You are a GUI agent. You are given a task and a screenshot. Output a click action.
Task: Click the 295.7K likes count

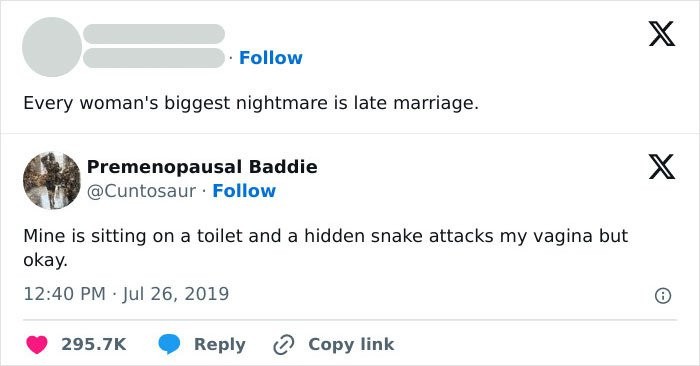coord(94,344)
